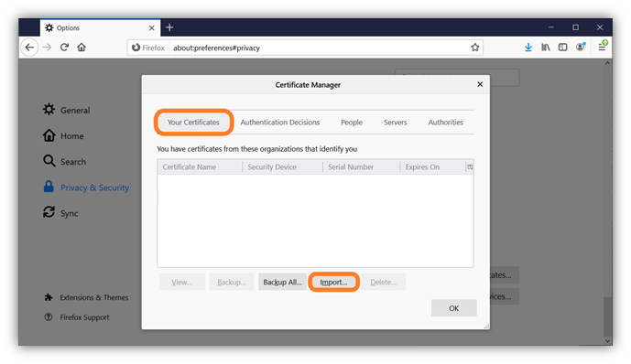The image size is (631, 364).
Task: Toggle the sidebar icon in toolbar
Action: [x=562, y=48]
